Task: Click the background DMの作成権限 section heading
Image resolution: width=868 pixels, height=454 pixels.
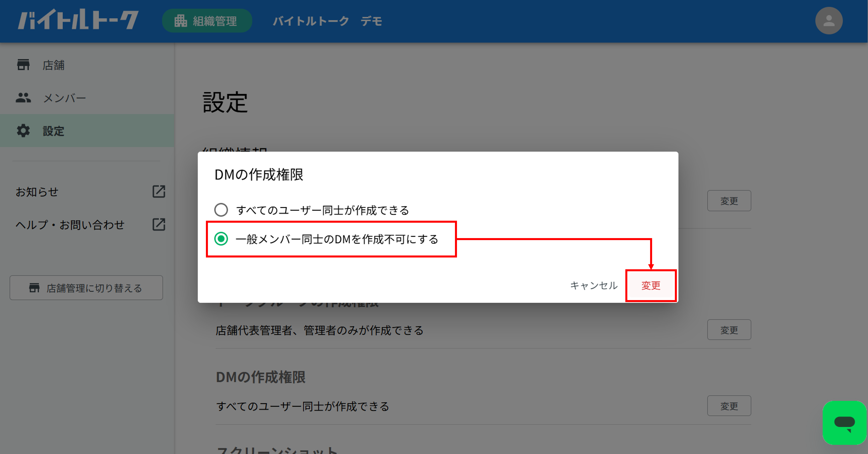Action: (260, 377)
